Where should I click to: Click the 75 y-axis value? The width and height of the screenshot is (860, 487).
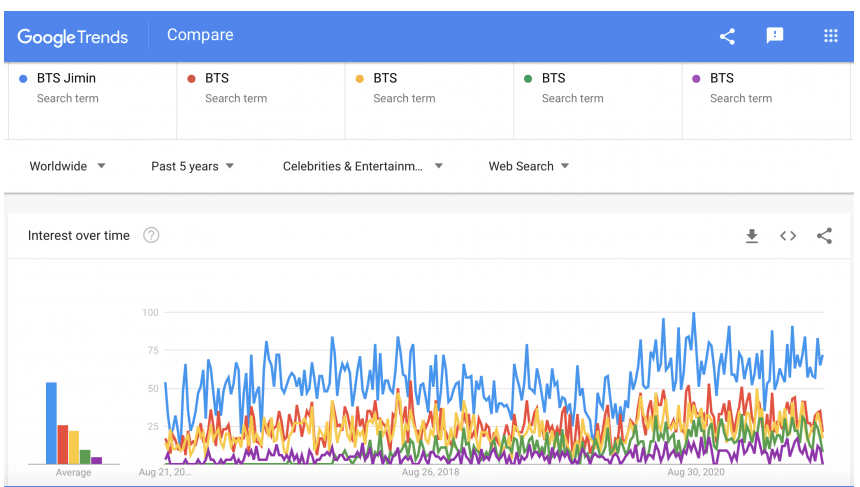coord(153,350)
